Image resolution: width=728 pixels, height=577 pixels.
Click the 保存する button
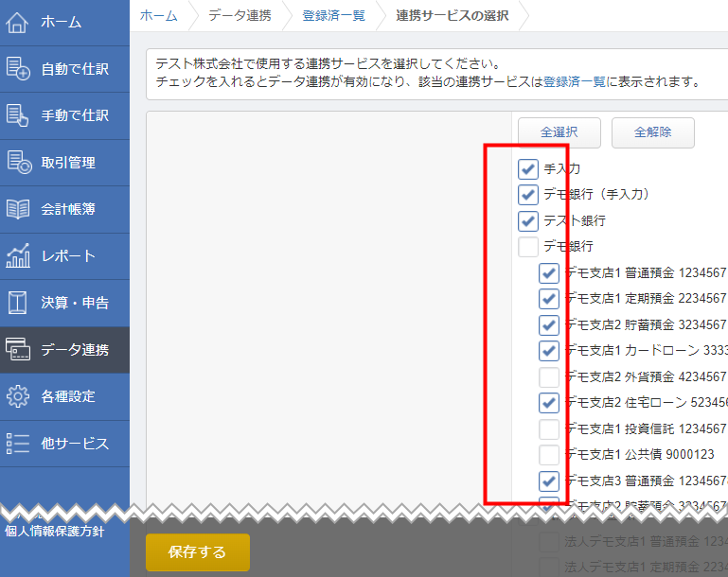(198, 552)
